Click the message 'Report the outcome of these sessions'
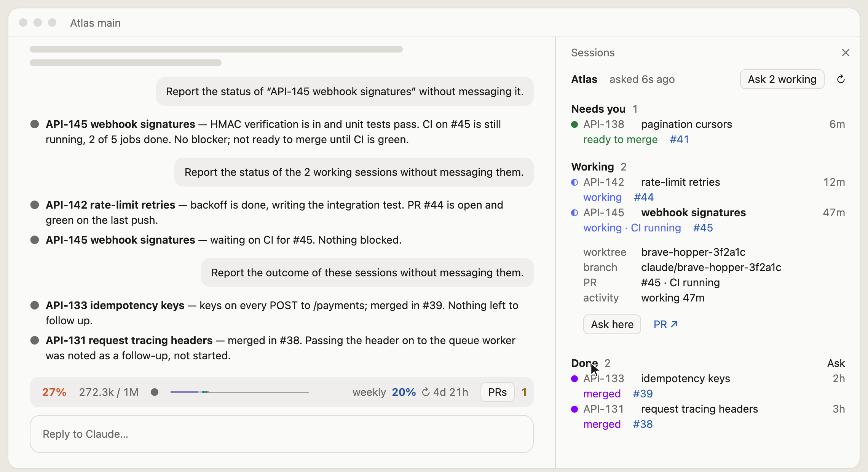This screenshot has width=868, height=472. click(x=367, y=273)
